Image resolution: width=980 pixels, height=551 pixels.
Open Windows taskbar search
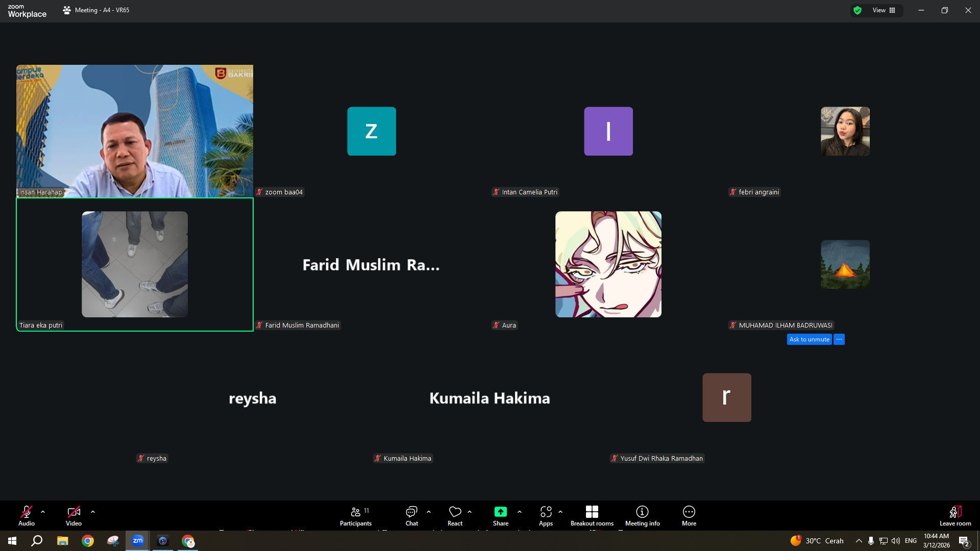pyautogui.click(x=37, y=541)
